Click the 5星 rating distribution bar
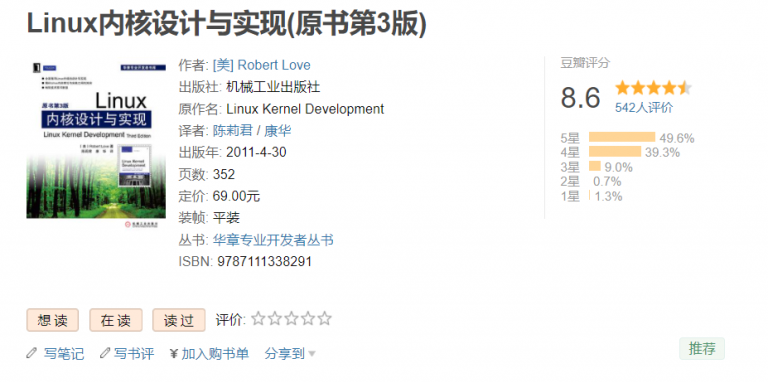 coord(622,138)
